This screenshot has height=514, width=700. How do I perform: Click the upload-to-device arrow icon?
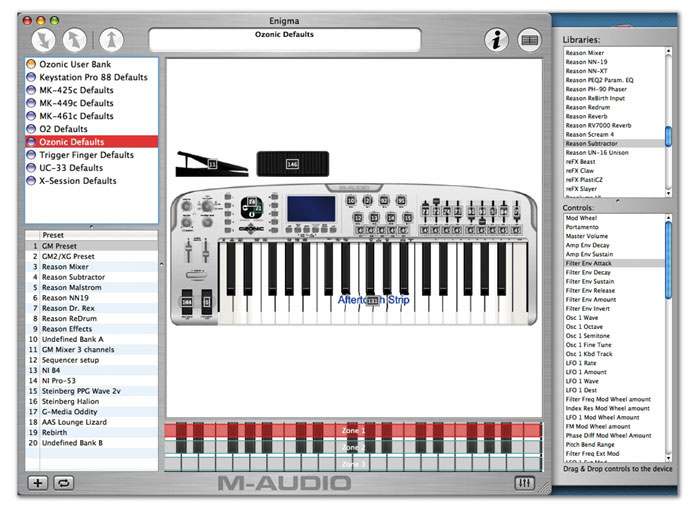[x=74, y=40]
